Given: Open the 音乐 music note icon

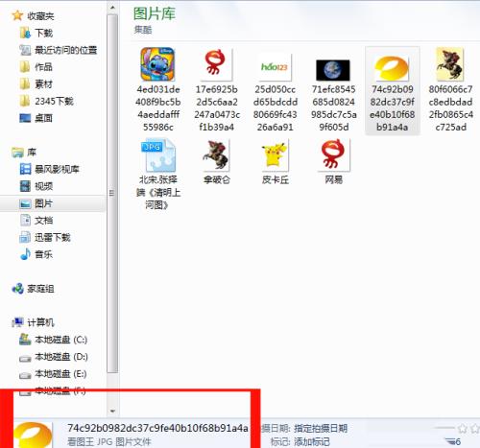Looking at the screenshot, I should [x=25, y=254].
